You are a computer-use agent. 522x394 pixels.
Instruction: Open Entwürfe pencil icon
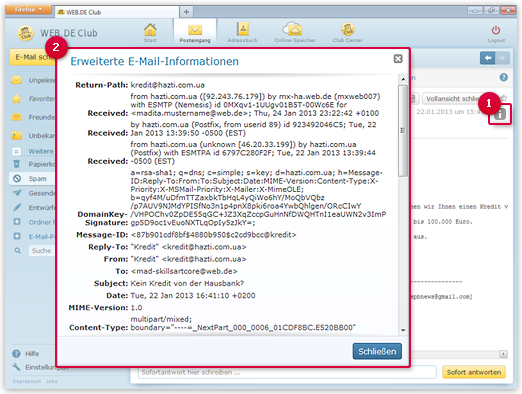17,207
